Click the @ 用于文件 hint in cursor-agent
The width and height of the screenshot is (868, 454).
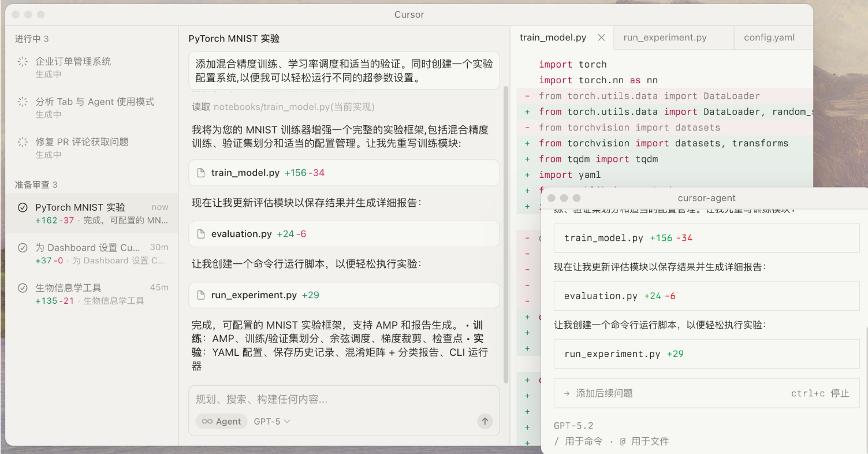tap(645, 441)
